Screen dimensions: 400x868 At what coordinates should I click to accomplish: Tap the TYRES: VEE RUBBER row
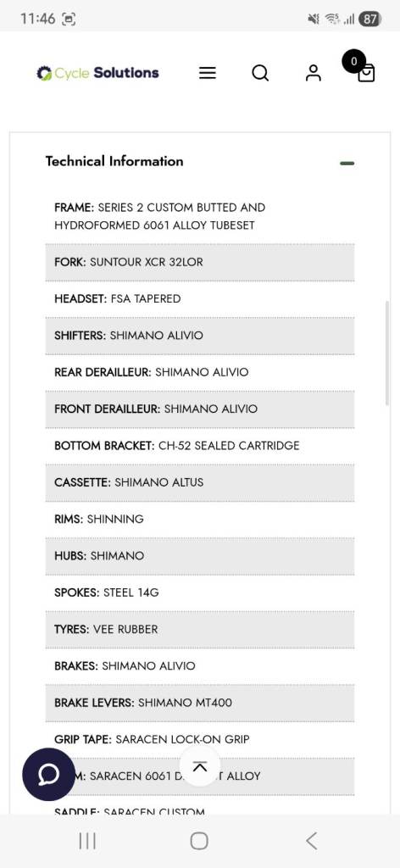200,630
